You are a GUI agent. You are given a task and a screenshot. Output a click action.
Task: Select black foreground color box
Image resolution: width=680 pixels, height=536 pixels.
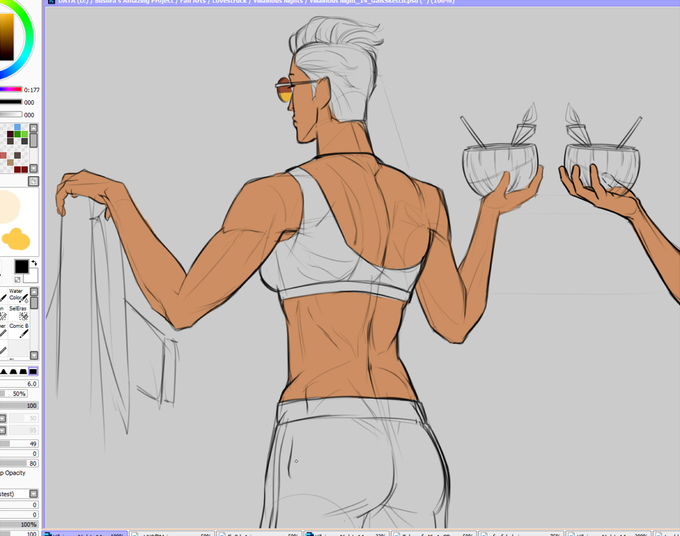(21, 266)
